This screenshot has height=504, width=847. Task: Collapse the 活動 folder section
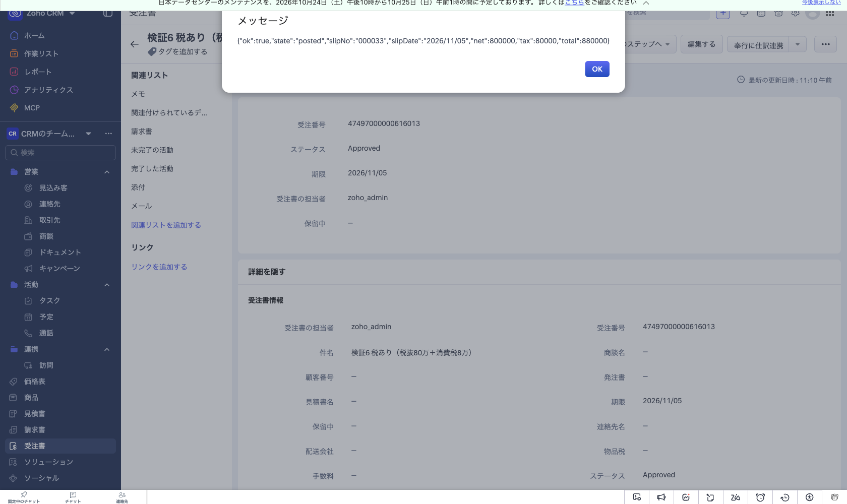[107, 285]
